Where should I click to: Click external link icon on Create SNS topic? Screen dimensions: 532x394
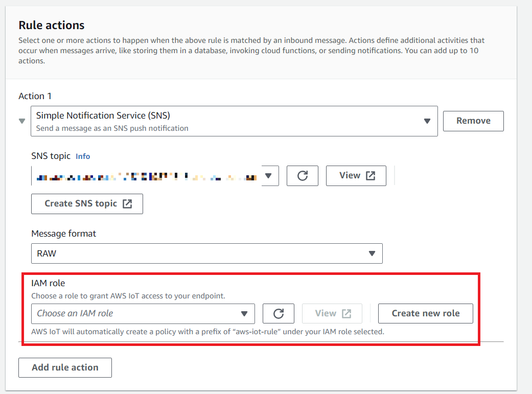(127, 203)
